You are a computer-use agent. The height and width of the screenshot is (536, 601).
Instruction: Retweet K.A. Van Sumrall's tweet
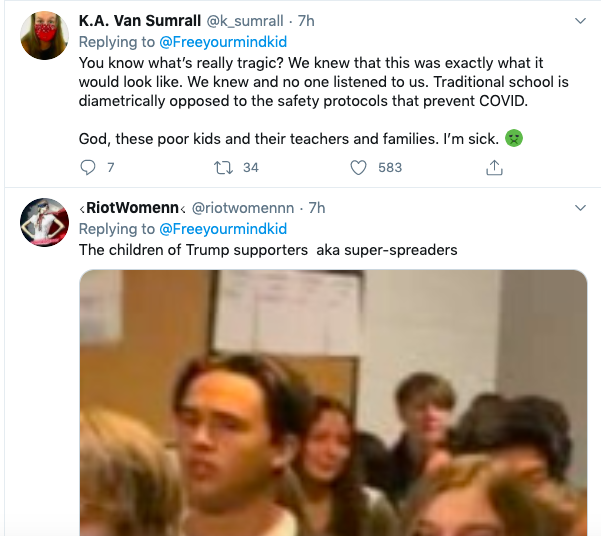(223, 168)
